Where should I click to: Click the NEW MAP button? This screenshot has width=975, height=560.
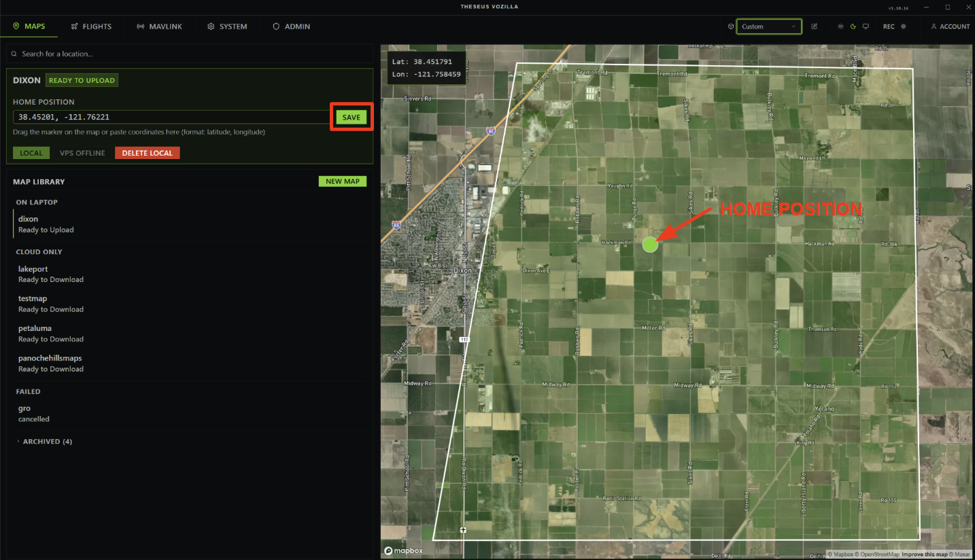343,181
